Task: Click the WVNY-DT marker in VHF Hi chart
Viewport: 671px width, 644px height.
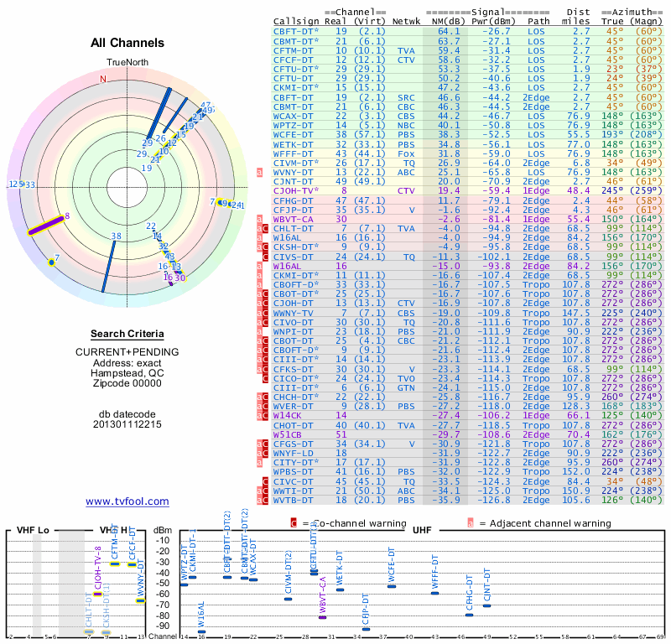Action: [x=141, y=600]
